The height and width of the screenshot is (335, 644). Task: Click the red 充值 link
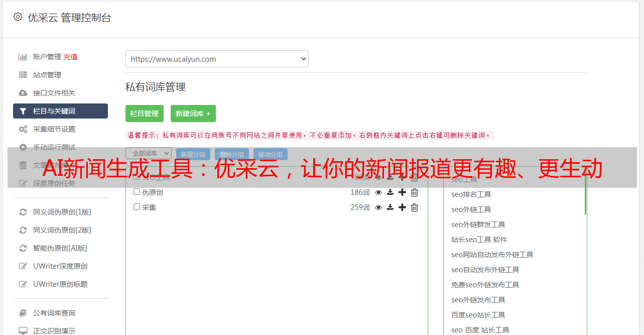tap(70, 57)
